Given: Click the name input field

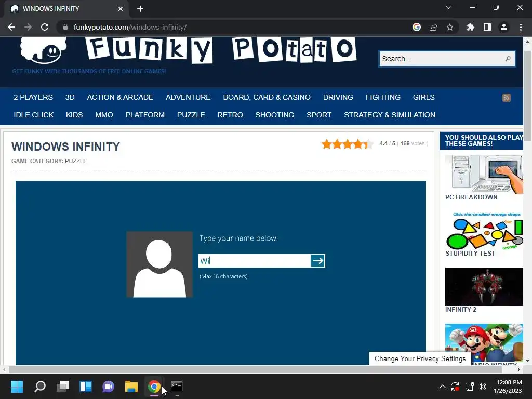Looking at the screenshot, I should click(x=255, y=261).
